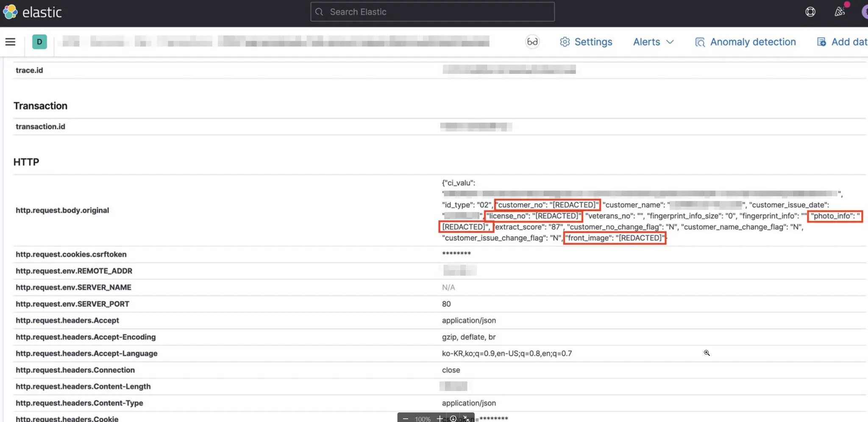Click the Elastic logo
The image size is (868, 422).
[x=32, y=12]
